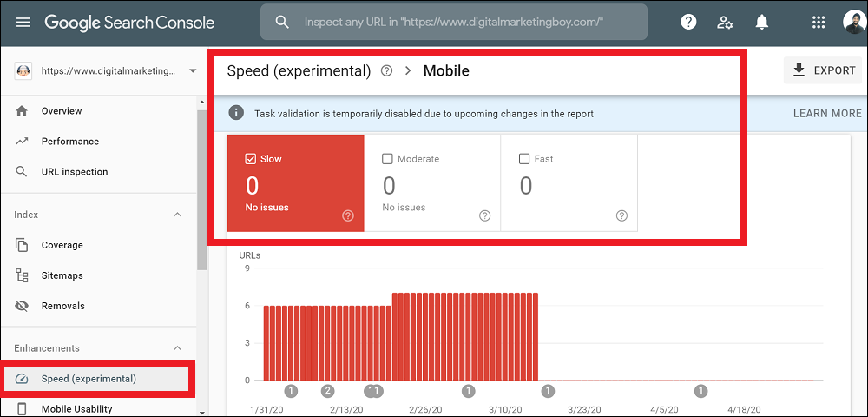This screenshot has height=417, width=868.
Task: Click the property favicon icon
Action: tap(23, 71)
